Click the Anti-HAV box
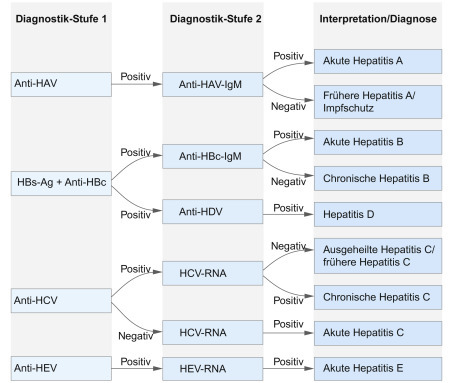This screenshot has width=453, height=383. click(x=61, y=84)
